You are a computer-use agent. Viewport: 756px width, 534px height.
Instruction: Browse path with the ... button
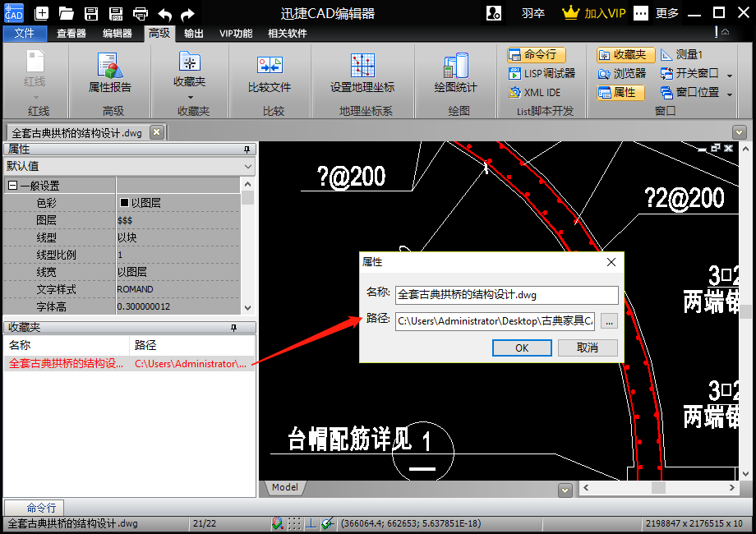pyautogui.click(x=610, y=321)
